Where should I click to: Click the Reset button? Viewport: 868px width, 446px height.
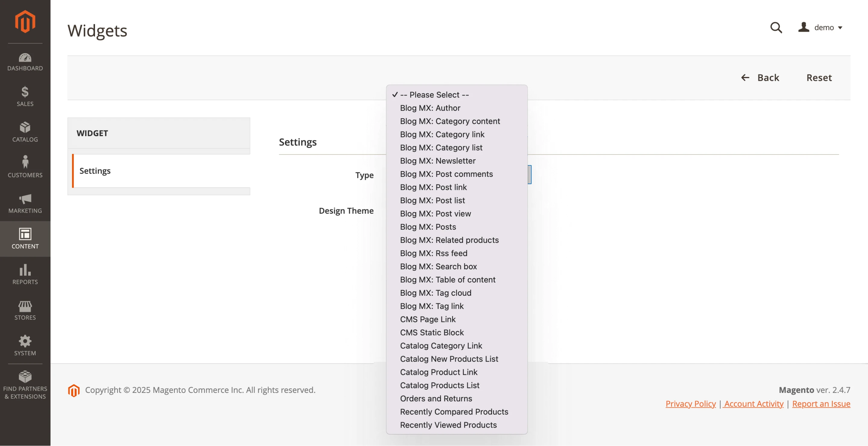(819, 78)
